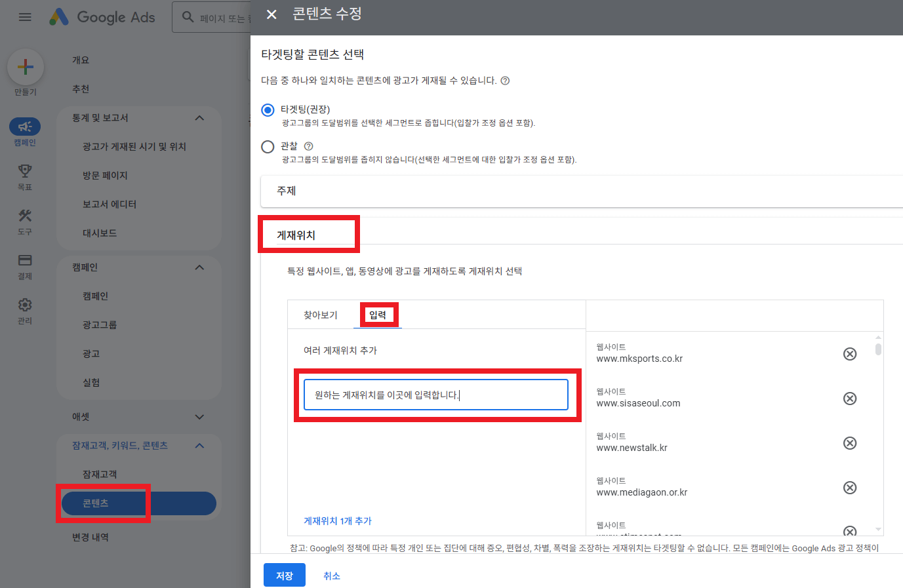
Task: Keep 타겟팅(권장) radio button selected
Action: tap(268, 110)
